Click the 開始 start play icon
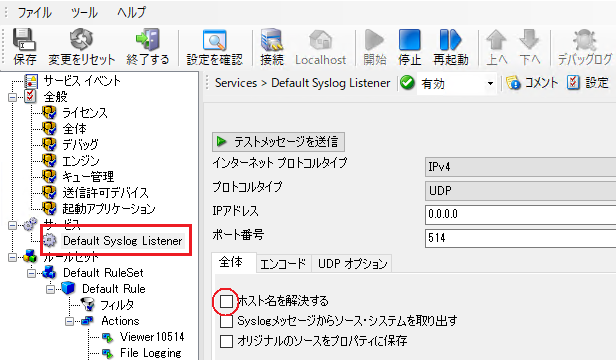Screen dimensions: 616x360 374,40
